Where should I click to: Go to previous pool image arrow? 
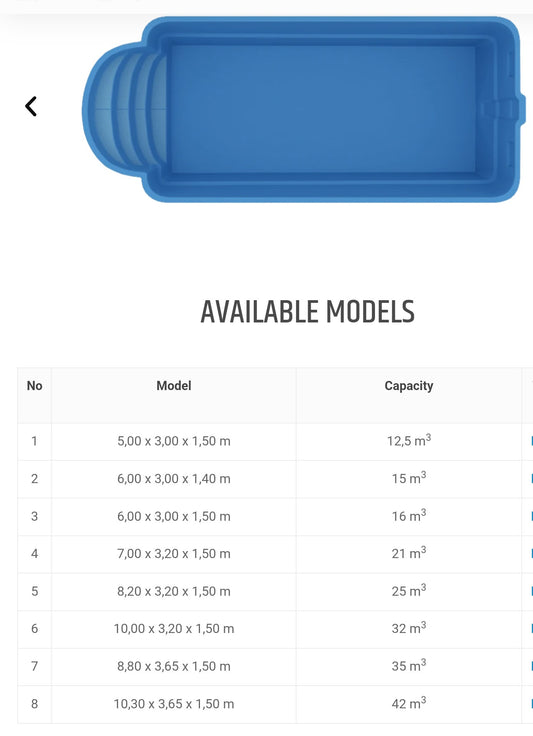(31, 107)
